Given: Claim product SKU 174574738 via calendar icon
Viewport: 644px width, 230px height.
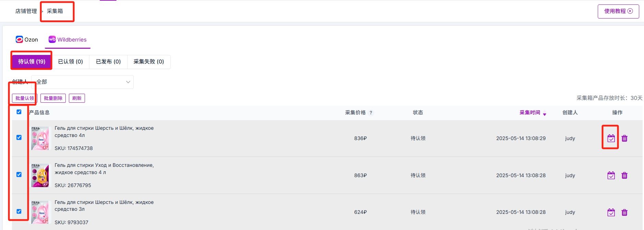Looking at the screenshot, I should click(611, 138).
